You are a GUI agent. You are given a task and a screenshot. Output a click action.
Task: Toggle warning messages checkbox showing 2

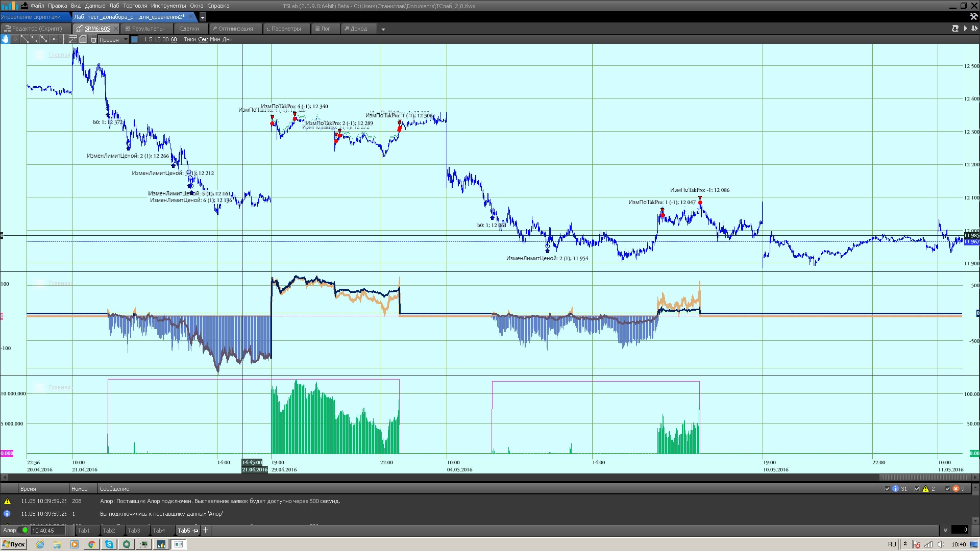point(917,489)
